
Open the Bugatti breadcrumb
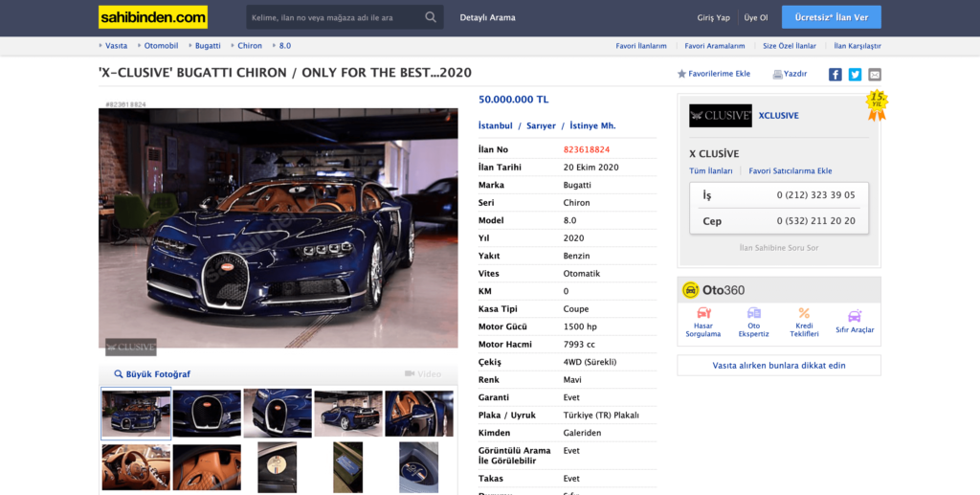(208, 46)
